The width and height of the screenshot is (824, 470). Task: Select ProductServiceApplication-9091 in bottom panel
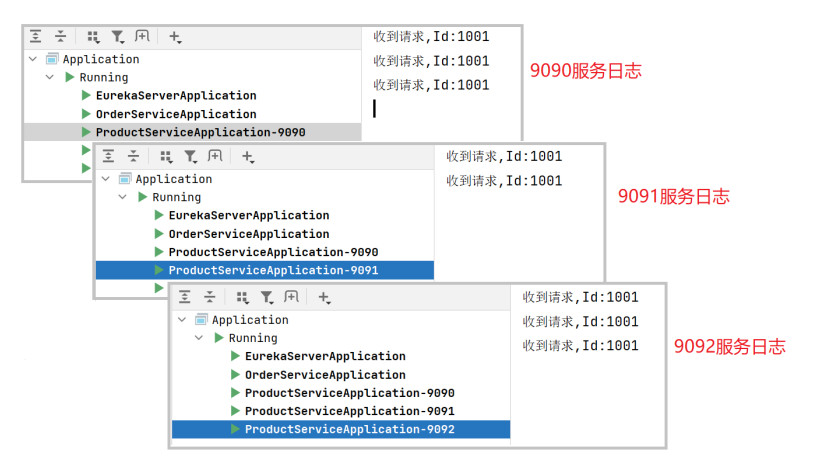(349, 411)
